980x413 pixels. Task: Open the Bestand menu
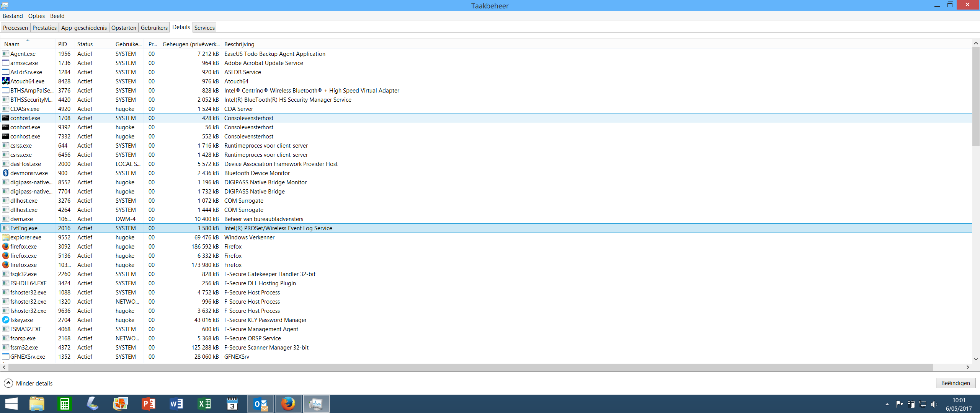click(x=13, y=16)
